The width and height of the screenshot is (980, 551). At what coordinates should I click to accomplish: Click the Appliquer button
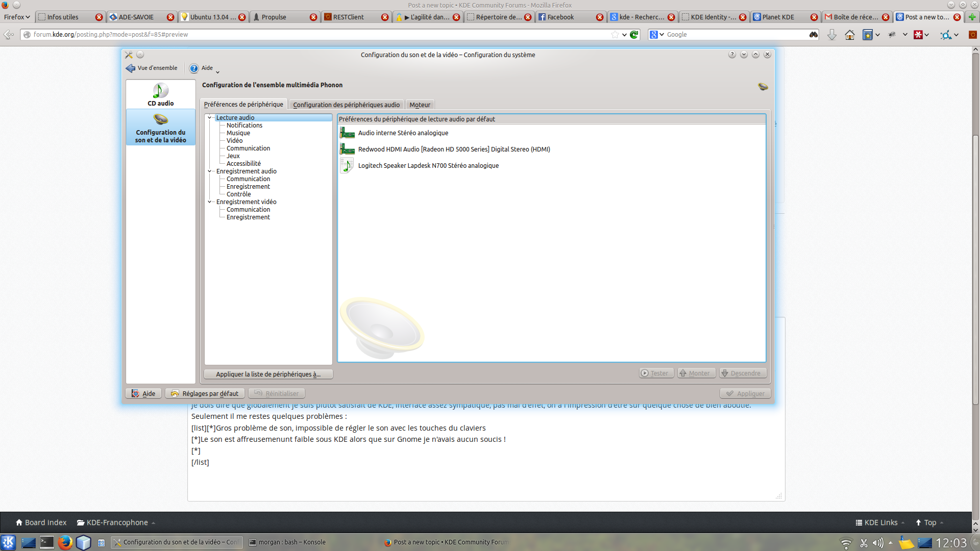[x=745, y=393]
